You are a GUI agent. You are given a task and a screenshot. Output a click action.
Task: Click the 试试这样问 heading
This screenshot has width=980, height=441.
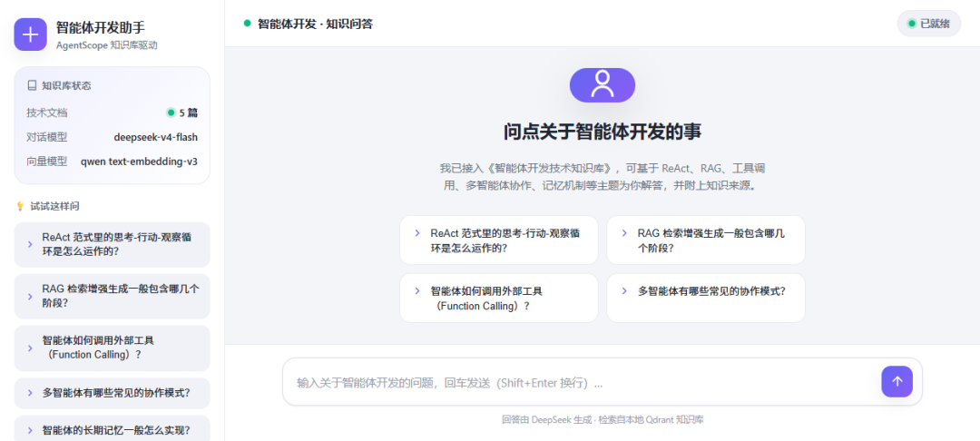54,206
